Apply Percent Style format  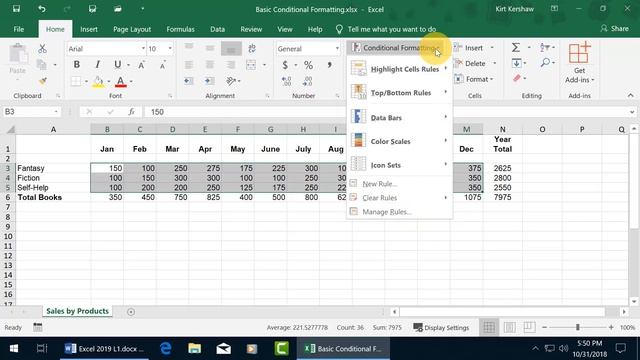[x=308, y=65]
